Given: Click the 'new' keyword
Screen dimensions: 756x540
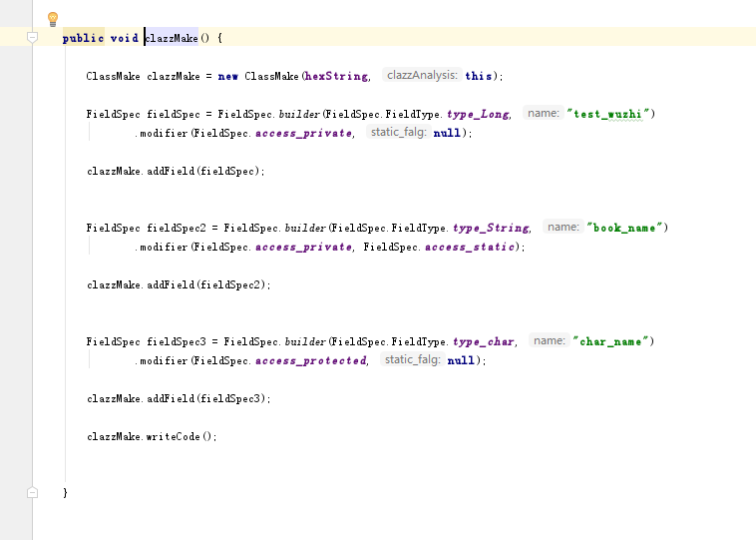Looking at the screenshot, I should [x=228, y=76].
